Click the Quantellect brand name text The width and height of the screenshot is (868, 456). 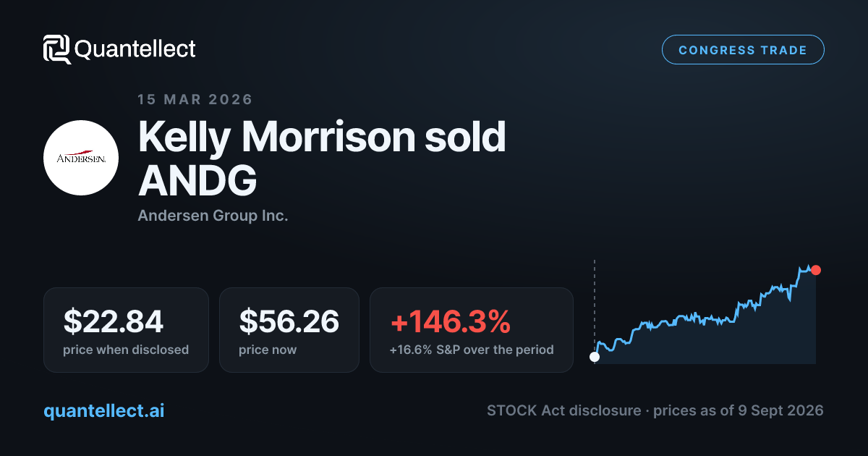[x=135, y=49]
